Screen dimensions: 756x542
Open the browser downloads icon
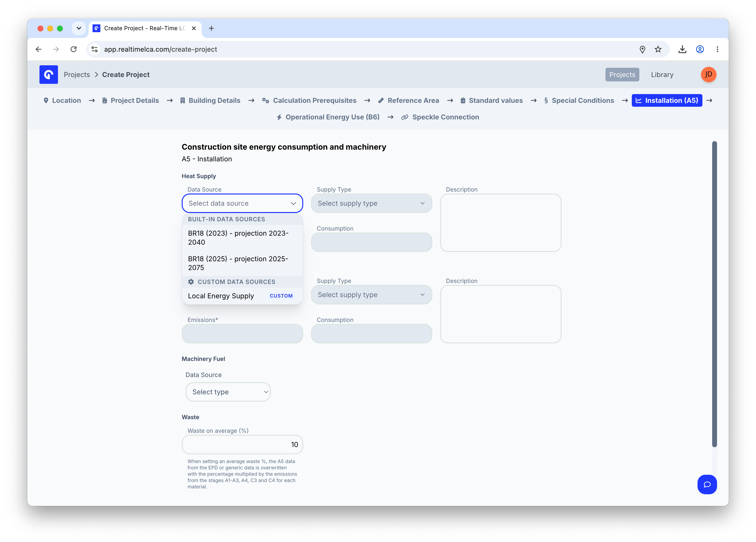(x=682, y=49)
